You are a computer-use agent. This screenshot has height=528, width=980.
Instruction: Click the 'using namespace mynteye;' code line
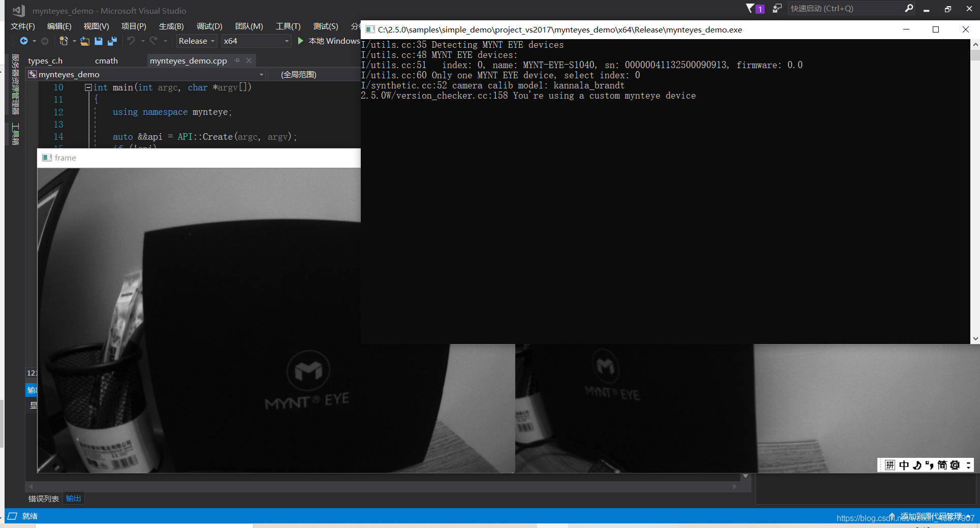pos(172,112)
